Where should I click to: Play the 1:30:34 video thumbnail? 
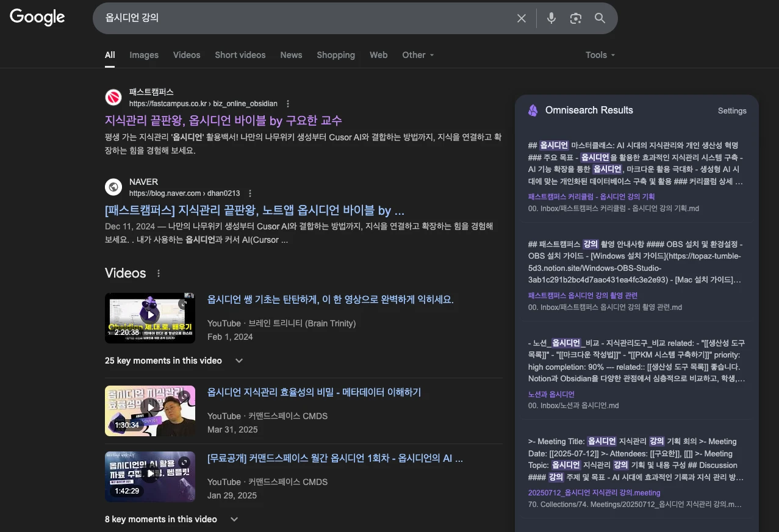pos(150,411)
